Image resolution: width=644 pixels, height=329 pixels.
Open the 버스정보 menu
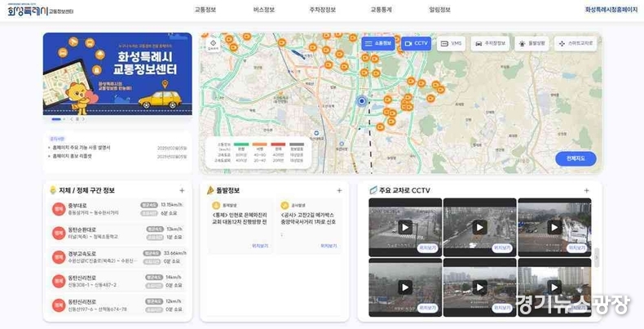coord(263,10)
